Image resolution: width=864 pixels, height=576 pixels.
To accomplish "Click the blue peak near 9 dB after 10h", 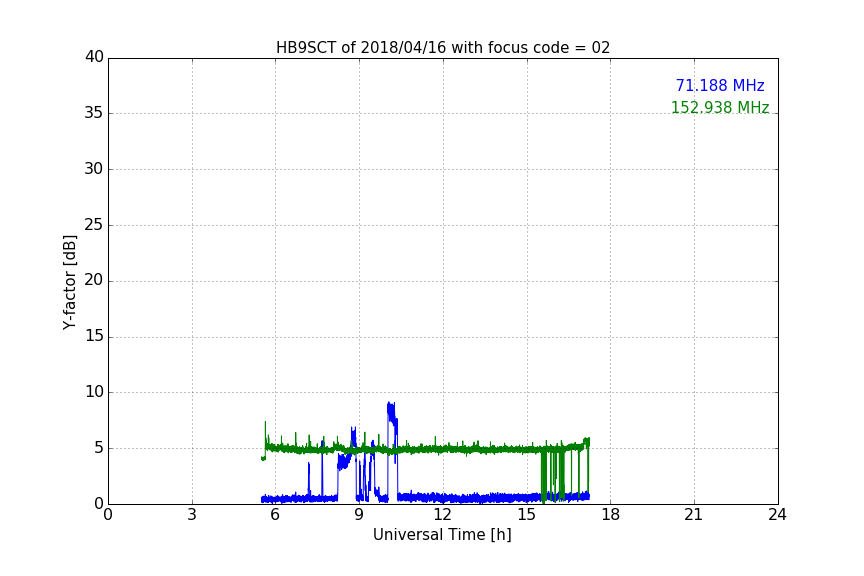I will 392,413.
